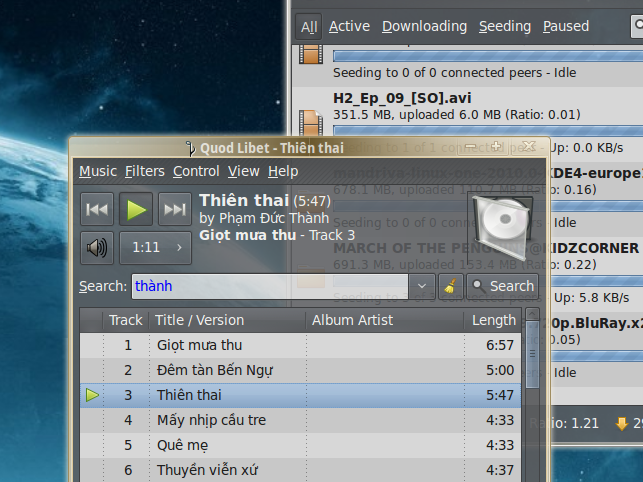Click the Quod Libet title bar icon
This screenshot has height=482, width=643.
tap(190, 148)
